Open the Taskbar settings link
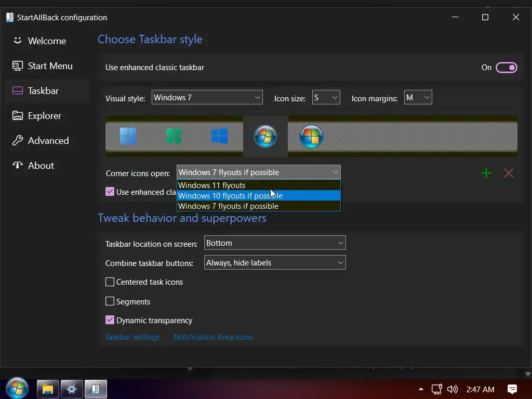Viewport: 532px width, 399px height. click(132, 337)
